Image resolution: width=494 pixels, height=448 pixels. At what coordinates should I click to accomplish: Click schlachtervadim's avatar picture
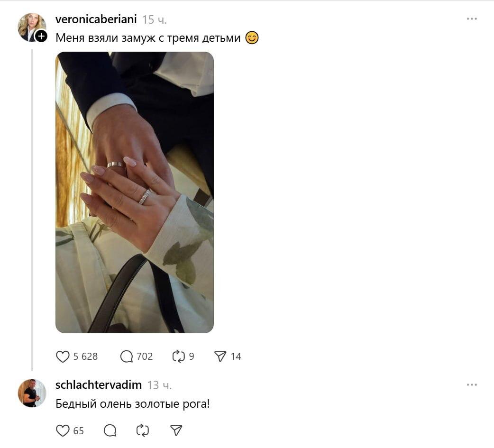pos(32,393)
